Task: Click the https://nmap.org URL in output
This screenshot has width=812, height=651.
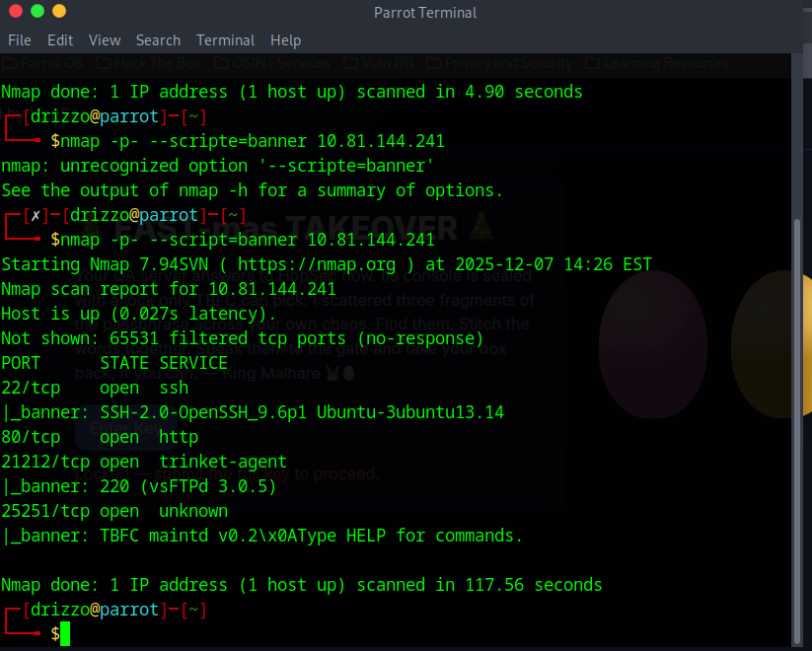Action: (x=317, y=264)
